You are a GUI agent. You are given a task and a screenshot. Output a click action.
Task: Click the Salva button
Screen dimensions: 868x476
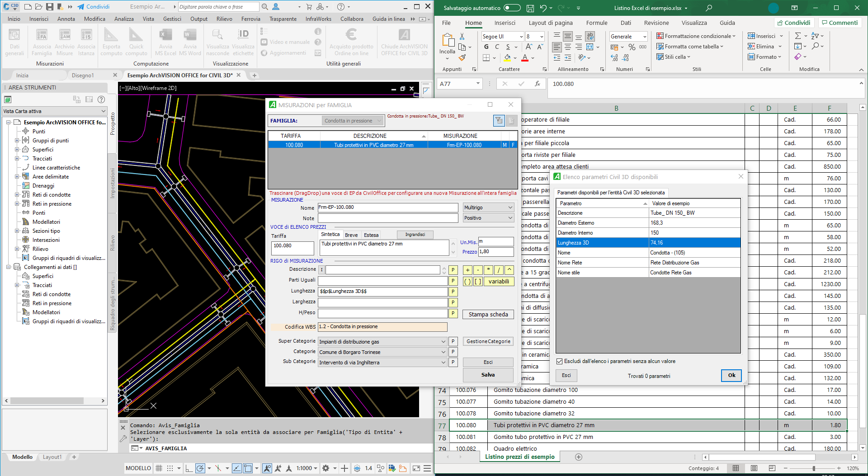[x=488, y=375]
